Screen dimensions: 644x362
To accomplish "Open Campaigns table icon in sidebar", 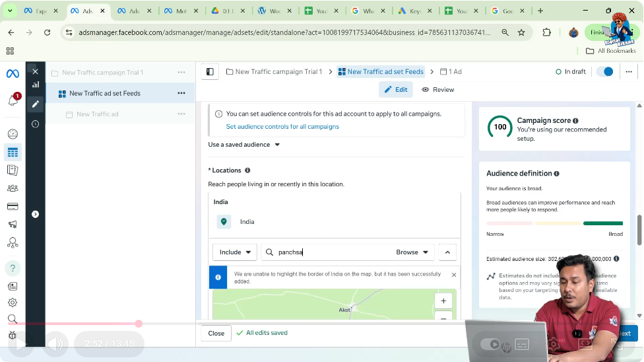I will 13,152.
